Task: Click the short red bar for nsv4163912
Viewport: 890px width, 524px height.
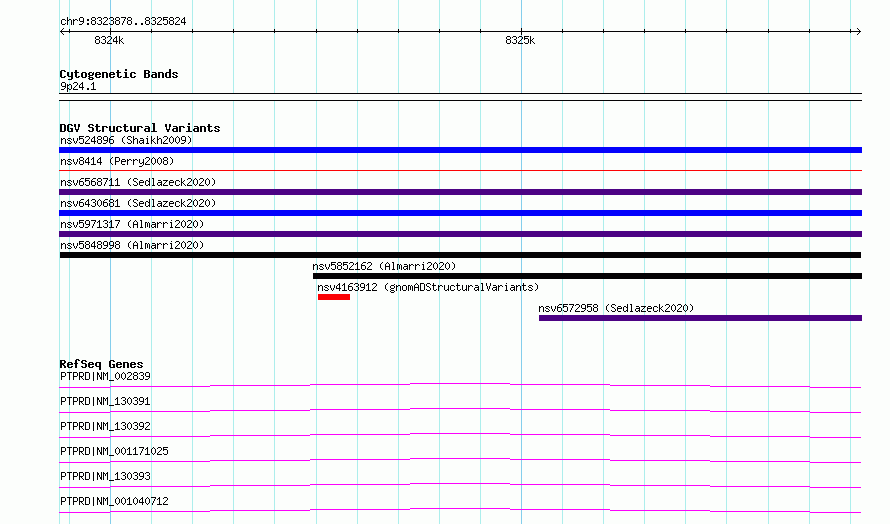Action: [334, 297]
